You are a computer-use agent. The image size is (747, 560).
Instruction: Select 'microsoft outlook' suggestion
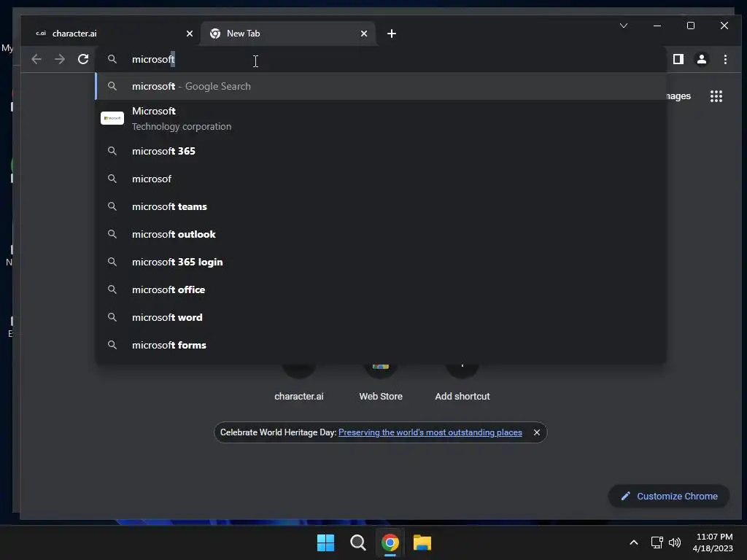click(381, 234)
